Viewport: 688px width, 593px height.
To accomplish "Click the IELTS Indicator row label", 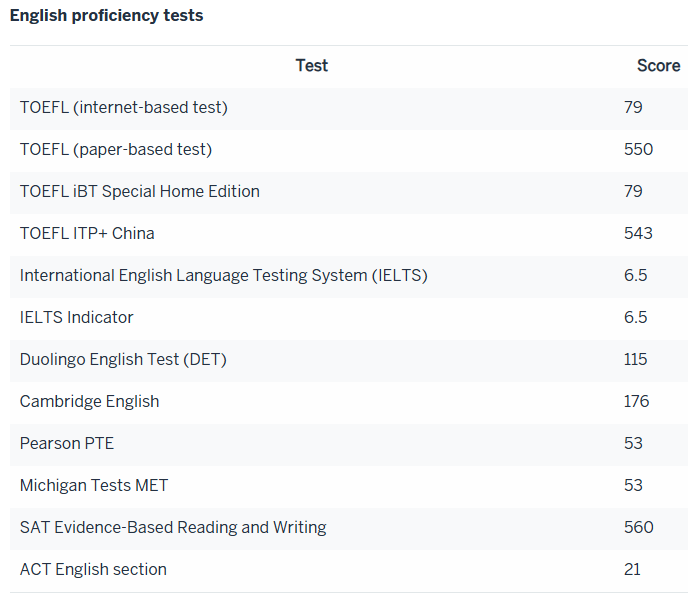I will pos(77,317).
